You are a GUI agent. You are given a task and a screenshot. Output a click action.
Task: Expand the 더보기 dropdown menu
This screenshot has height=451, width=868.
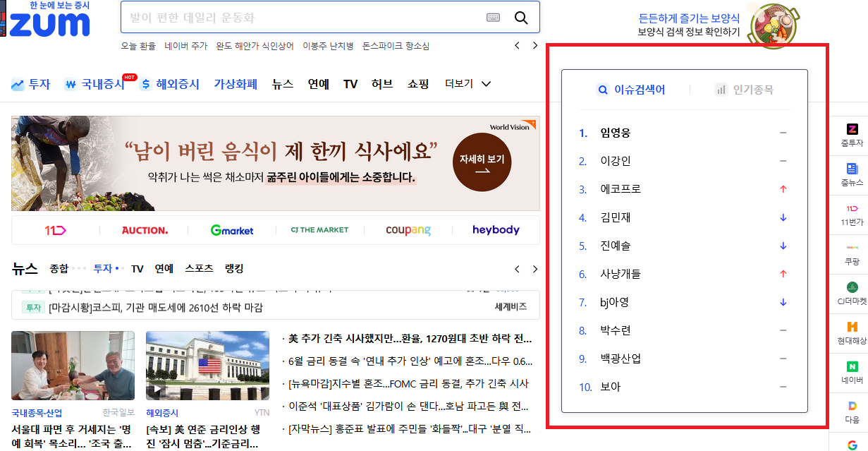point(468,84)
